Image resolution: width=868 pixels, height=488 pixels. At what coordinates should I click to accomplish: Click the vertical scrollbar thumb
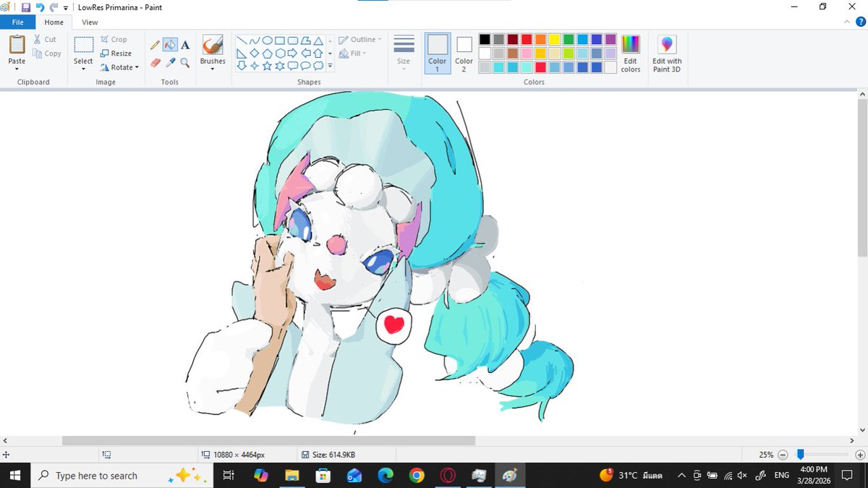[862, 179]
